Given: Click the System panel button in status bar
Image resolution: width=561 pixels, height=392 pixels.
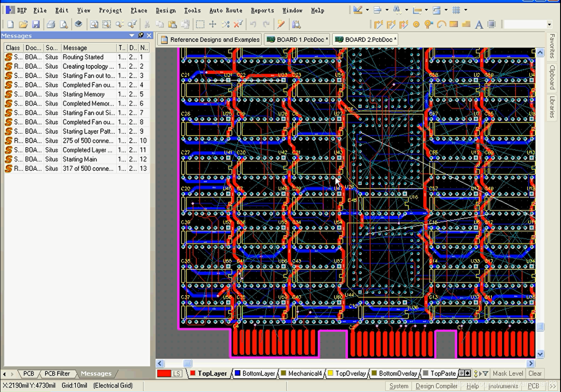Looking at the screenshot, I should click(399, 386).
